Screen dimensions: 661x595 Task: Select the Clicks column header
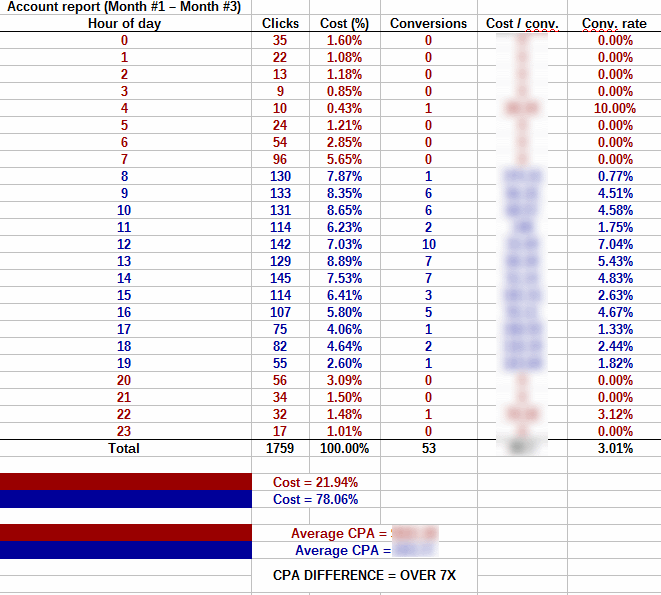(280, 23)
